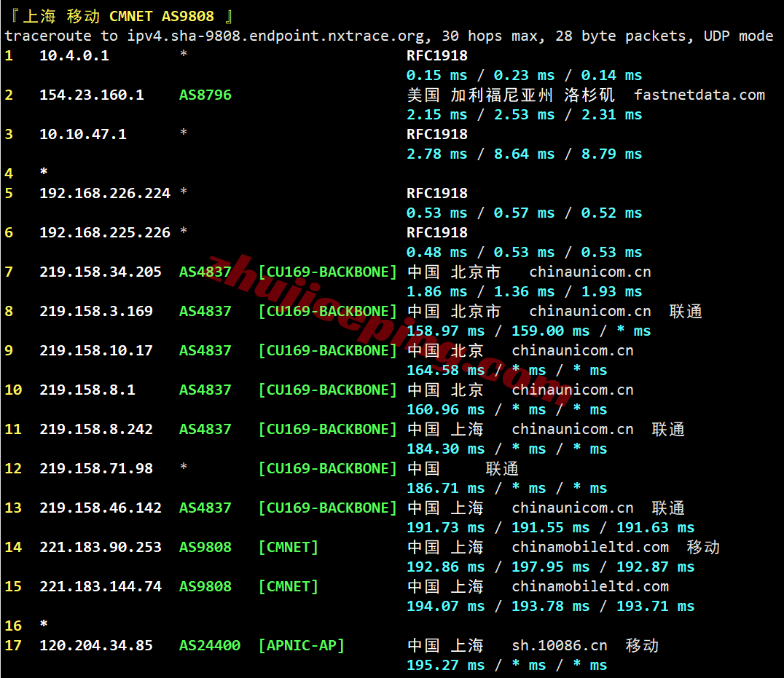Click IP address 219.158.8.1
This screenshot has width=784, height=678.
pyautogui.click(x=87, y=390)
